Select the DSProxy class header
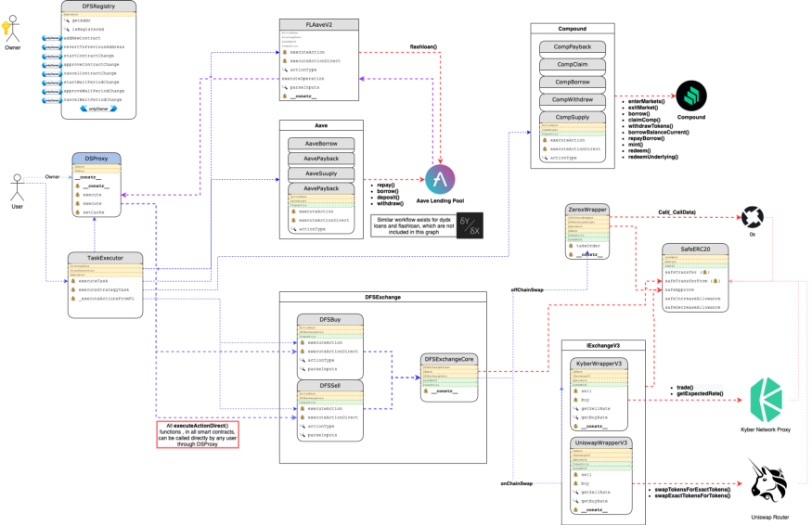The height and width of the screenshot is (525, 812). pos(97,159)
